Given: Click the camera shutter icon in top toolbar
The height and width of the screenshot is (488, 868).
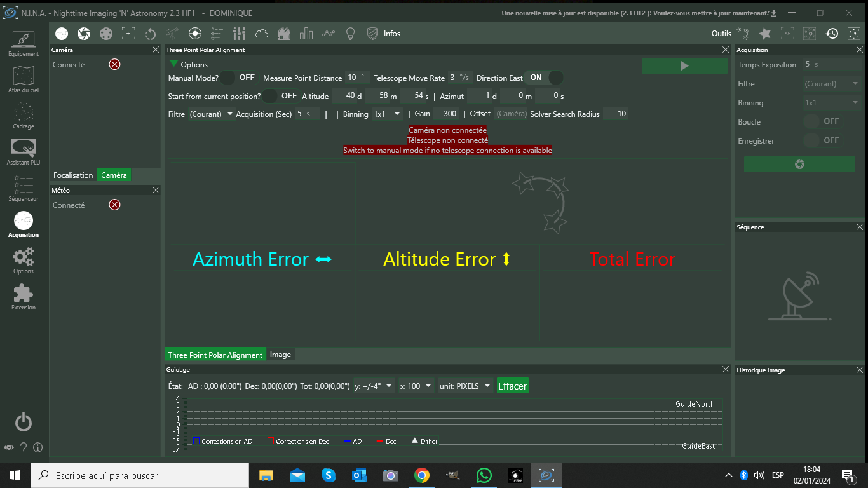Looking at the screenshot, I should [x=84, y=34].
